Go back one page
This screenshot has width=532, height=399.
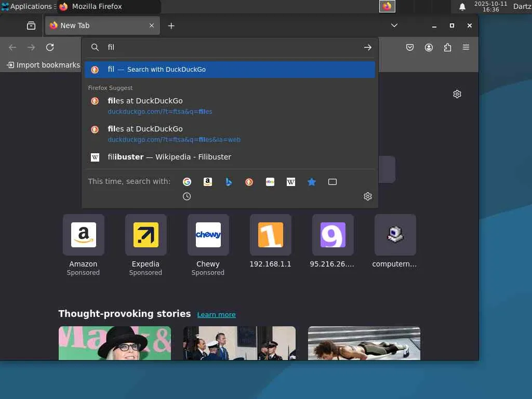tap(12, 47)
